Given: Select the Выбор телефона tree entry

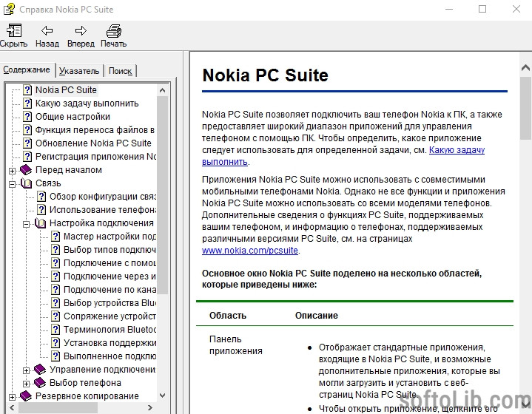Looking at the screenshot, I should coord(85,382).
